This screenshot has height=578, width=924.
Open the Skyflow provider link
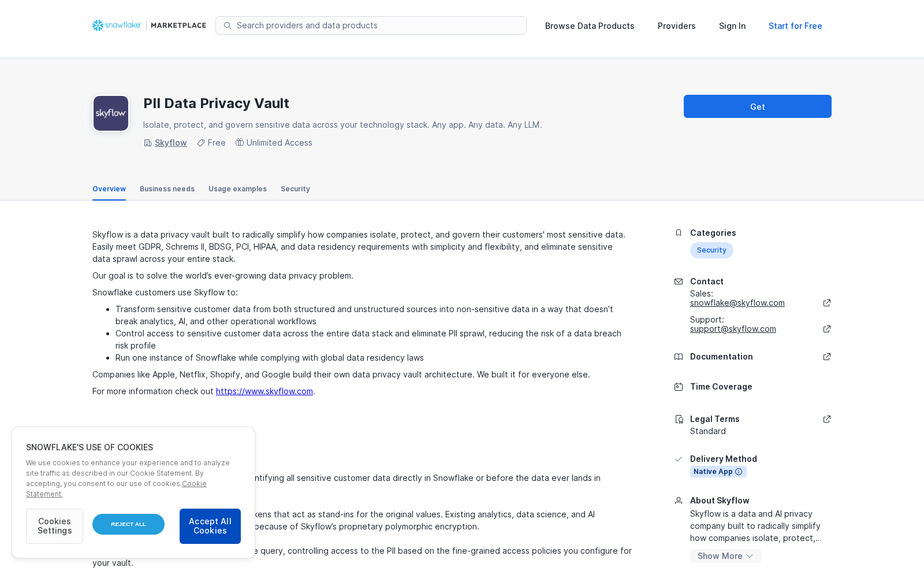(x=170, y=143)
